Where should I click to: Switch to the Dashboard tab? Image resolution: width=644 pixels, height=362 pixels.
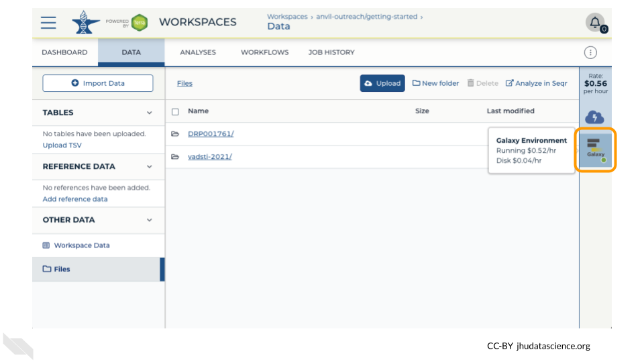64,52
